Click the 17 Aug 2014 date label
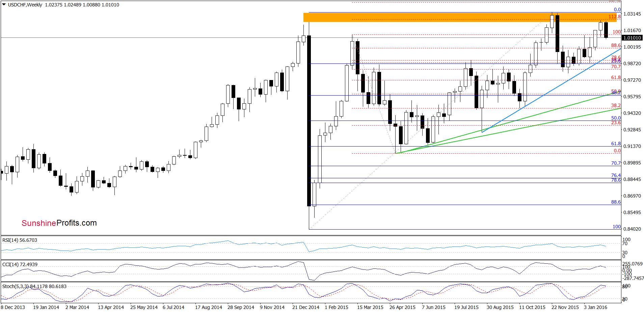The image size is (644, 312). tap(209, 307)
